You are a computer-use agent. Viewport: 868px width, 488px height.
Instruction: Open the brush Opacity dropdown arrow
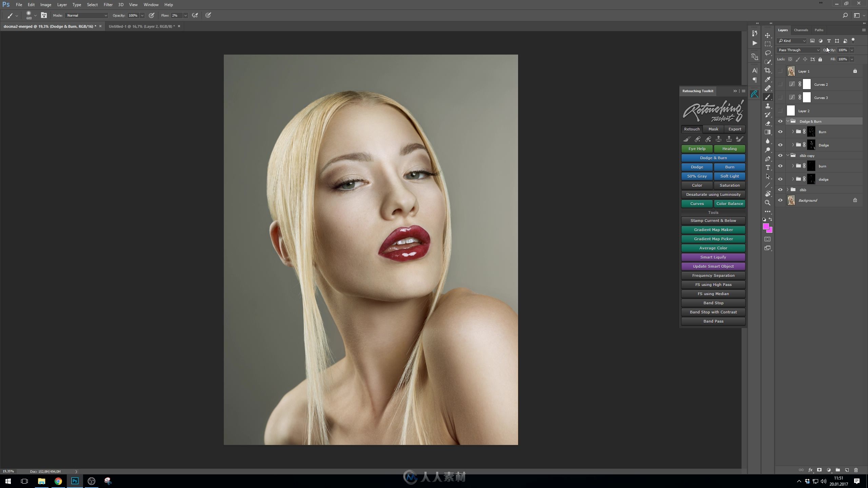click(142, 15)
